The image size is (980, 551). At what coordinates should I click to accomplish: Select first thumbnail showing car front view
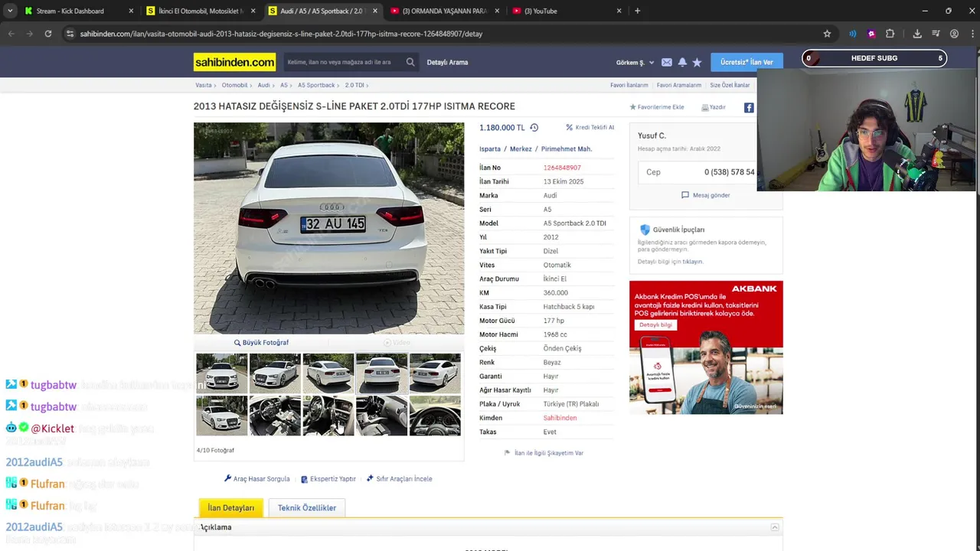pyautogui.click(x=222, y=373)
